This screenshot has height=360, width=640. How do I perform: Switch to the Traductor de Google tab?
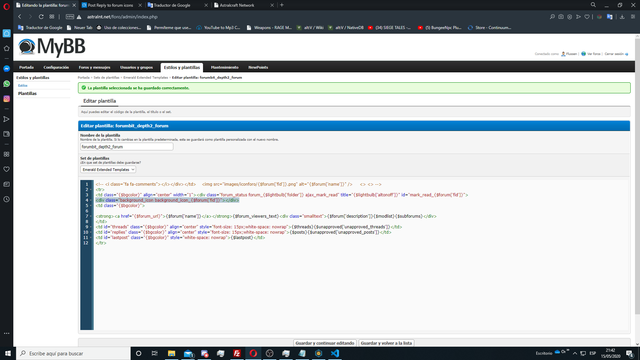(177, 5)
